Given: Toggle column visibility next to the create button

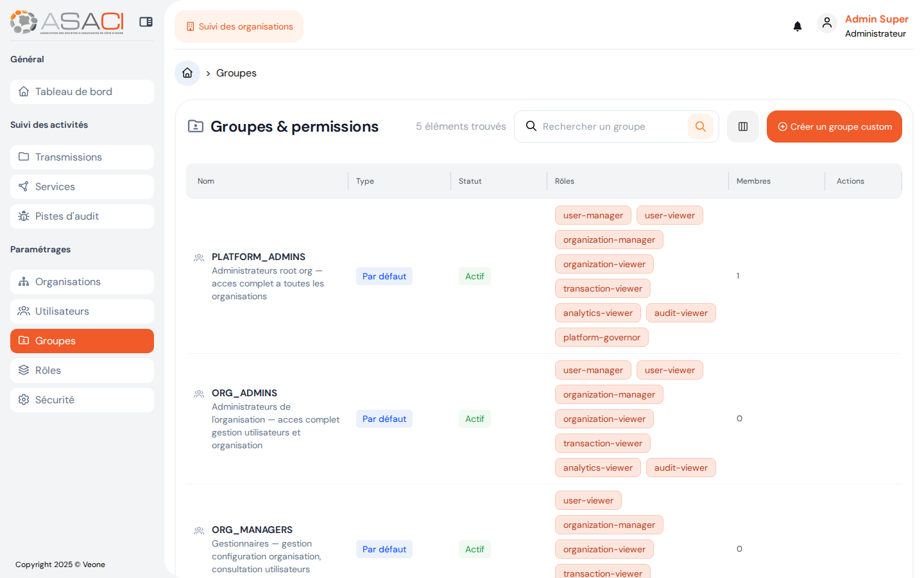Looking at the screenshot, I should [742, 126].
